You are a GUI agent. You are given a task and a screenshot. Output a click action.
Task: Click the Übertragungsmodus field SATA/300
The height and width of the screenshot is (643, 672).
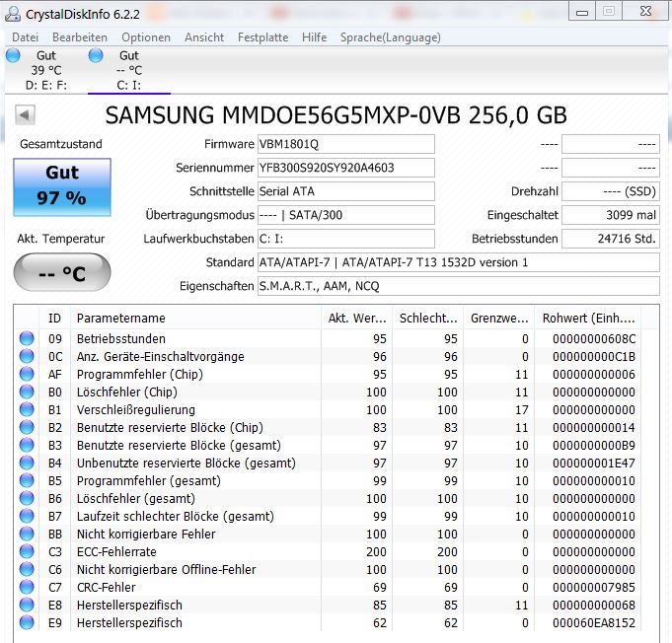tap(345, 215)
